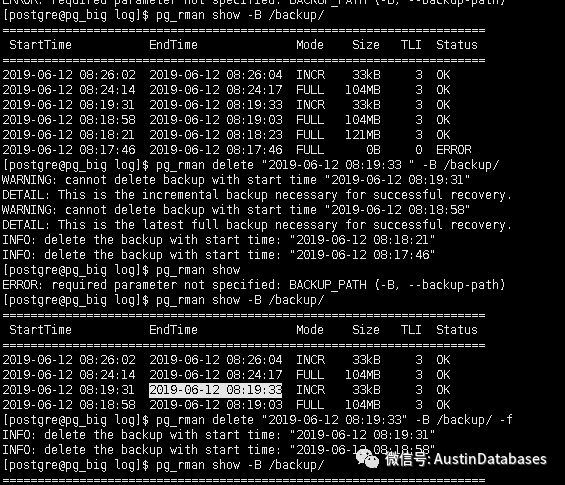
Task: Click the first WARNING cannot delete backup line
Action: tap(236, 179)
